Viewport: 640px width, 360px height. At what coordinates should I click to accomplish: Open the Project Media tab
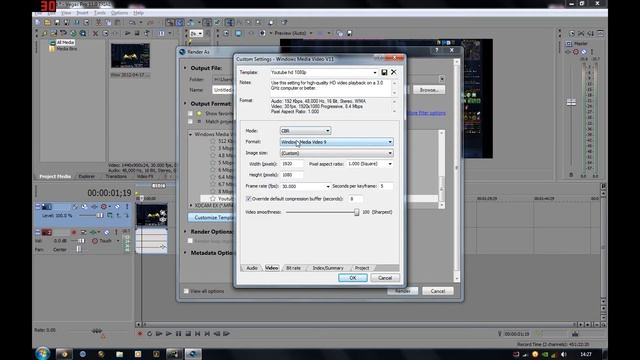[x=55, y=176]
